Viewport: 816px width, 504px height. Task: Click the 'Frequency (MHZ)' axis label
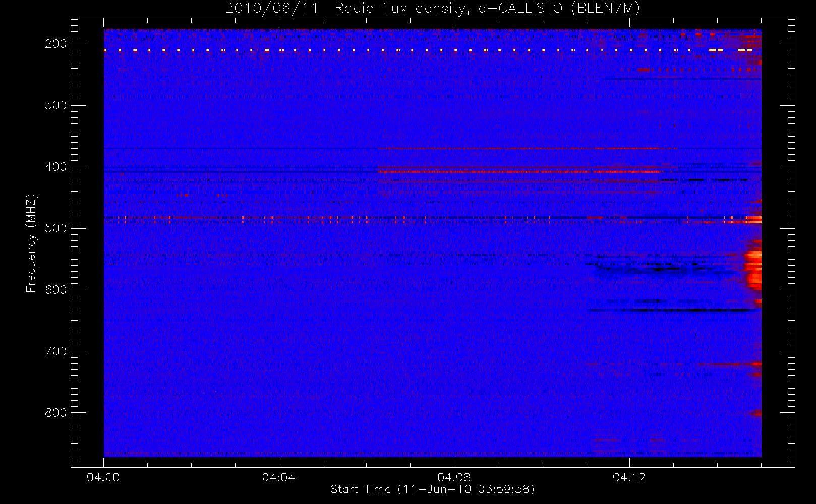click(31, 243)
